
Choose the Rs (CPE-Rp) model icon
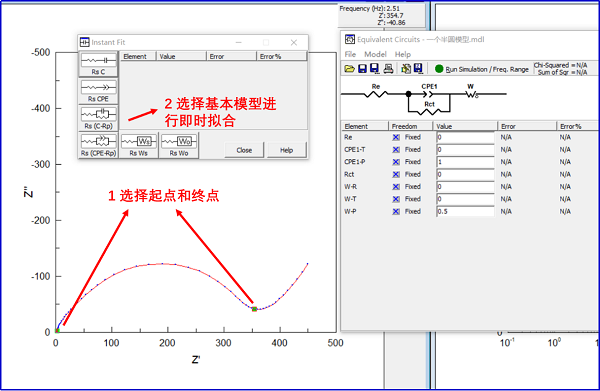[98, 145]
